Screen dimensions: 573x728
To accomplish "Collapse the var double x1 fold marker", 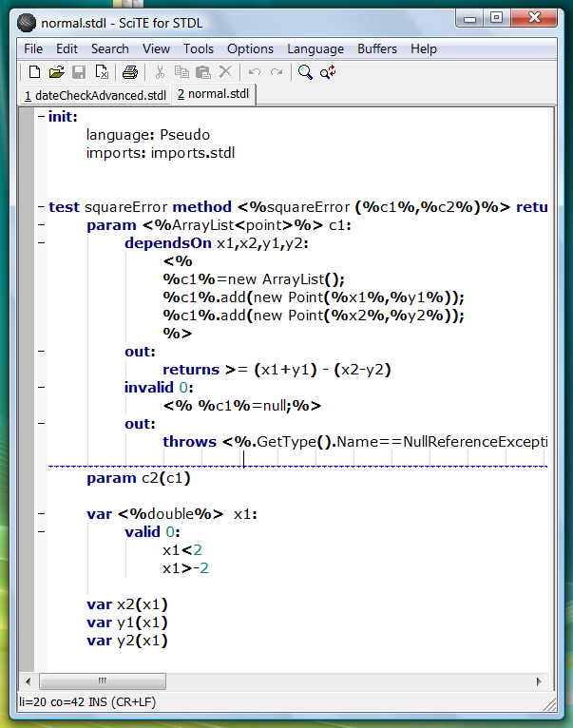I will pyautogui.click(x=41, y=513).
